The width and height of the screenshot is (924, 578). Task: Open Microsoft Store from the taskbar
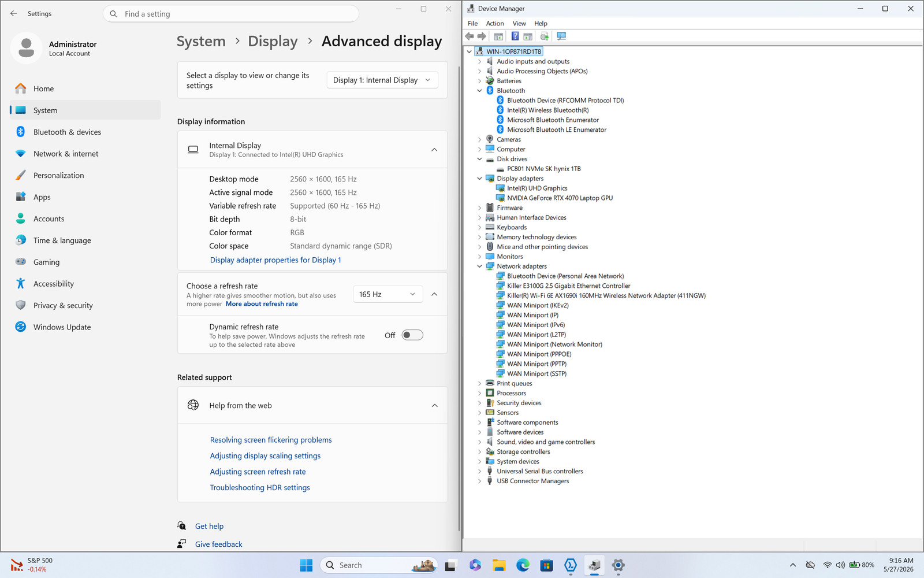[x=546, y=565]
